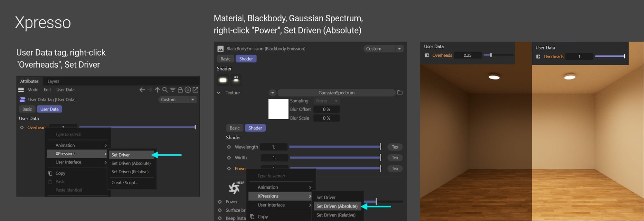This screenshot has height=221, width=644.
Task: Open Attributes in new window icon
Action: 195,90
